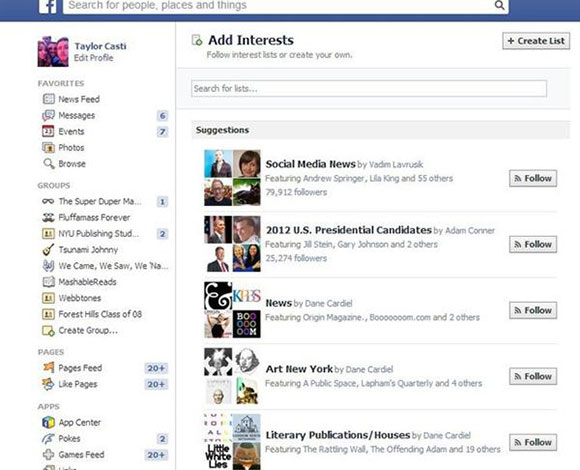Open Photos using its sidebar icon
Screen dimensions: 580x470
click(48, 148)
